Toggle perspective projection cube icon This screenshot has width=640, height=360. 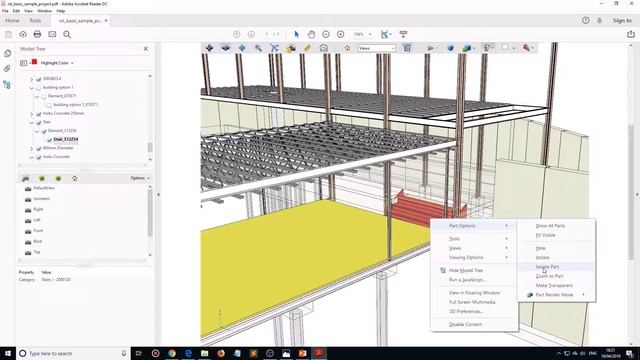(450, 48)
